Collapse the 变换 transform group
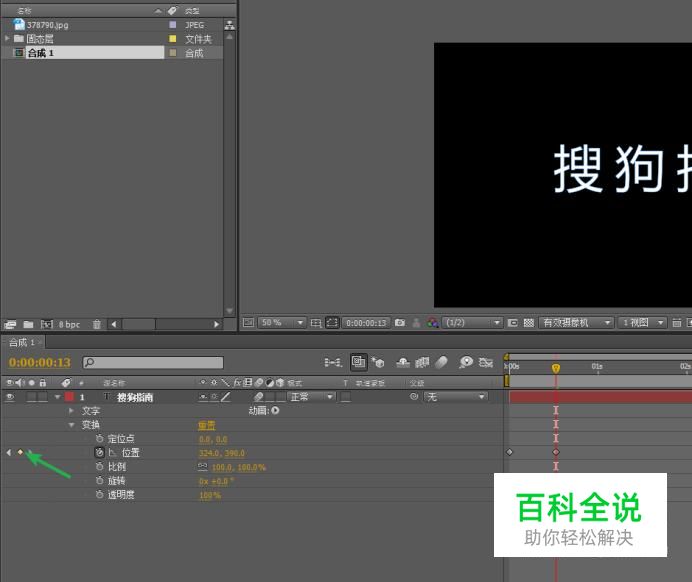 point(71,425)
